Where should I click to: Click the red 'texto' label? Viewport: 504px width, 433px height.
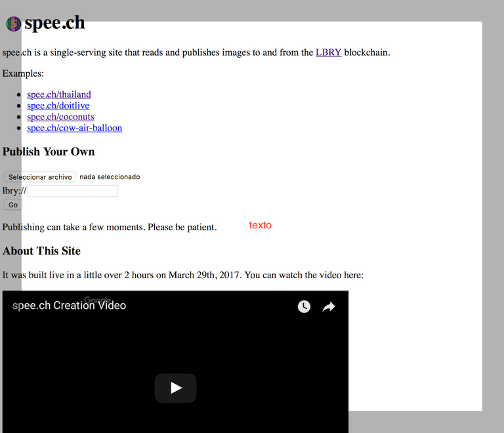coord(261,225)
